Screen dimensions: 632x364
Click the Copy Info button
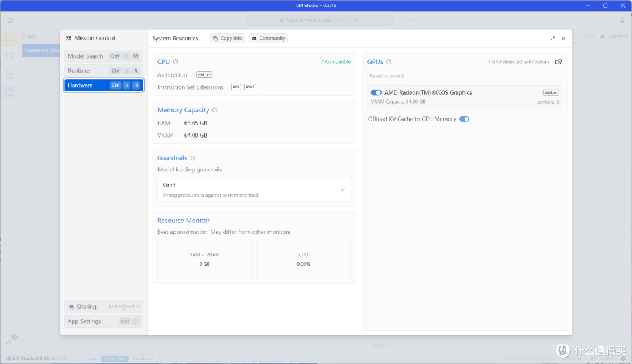(x=227, y=38)
